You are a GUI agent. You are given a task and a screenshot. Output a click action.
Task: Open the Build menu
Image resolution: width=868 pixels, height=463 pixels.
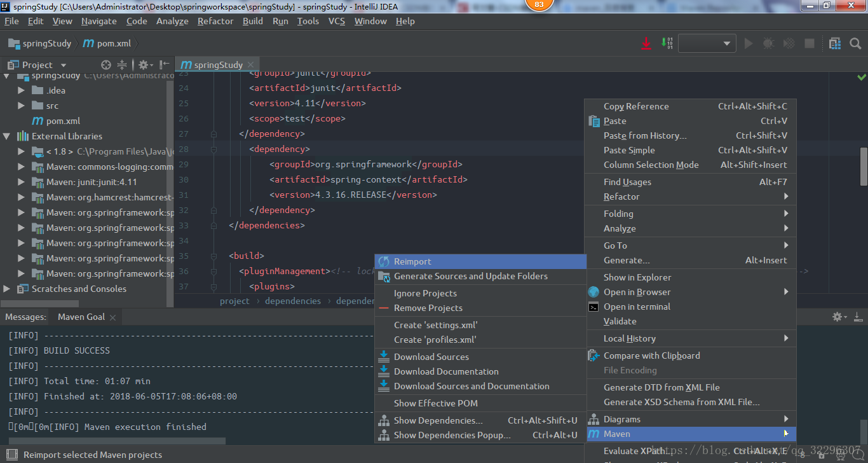[x=253, y=21]
